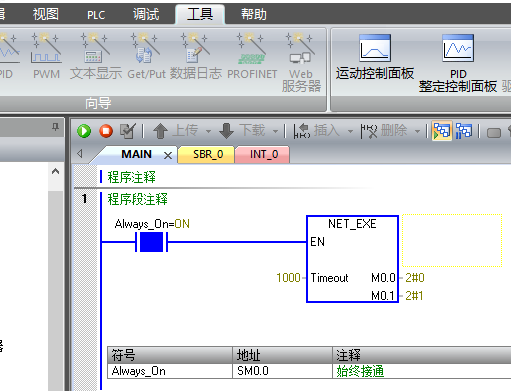Open the PWM wizard
The height and width of the screenshot is (391, 511).
tap(46, 56)
